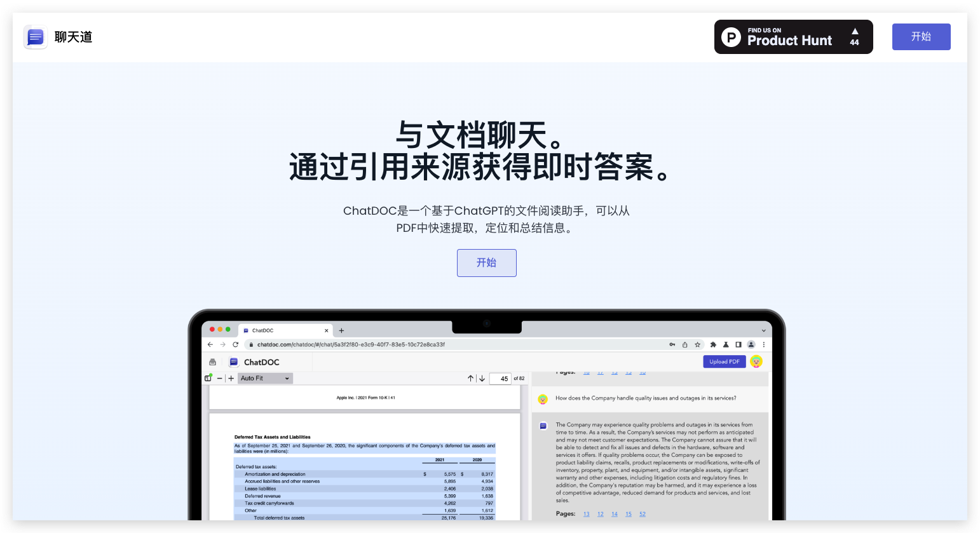Image resolution: width=980 pixels, height=533 pixels.
Task: Click the 开始 button in top header
Action: click(921, 37)
